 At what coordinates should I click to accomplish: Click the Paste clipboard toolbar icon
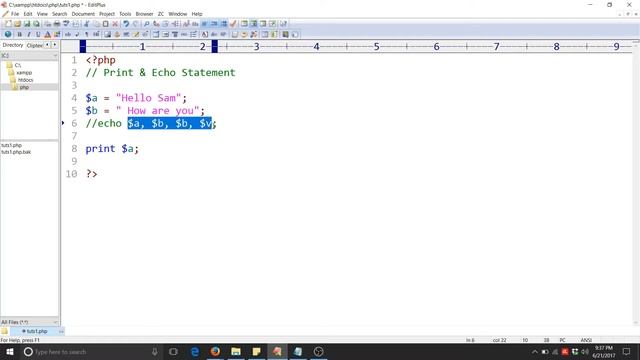[x=105, y=24]
